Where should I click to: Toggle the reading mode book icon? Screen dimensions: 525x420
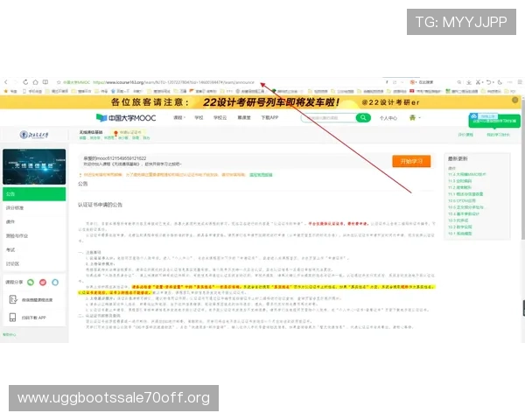[45, 82]
